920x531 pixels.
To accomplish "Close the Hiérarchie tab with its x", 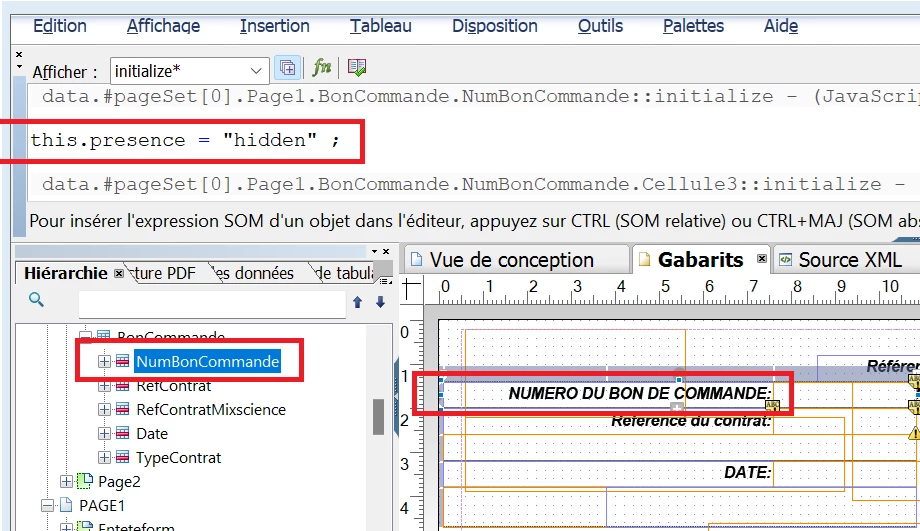I will tap(119, 273).
